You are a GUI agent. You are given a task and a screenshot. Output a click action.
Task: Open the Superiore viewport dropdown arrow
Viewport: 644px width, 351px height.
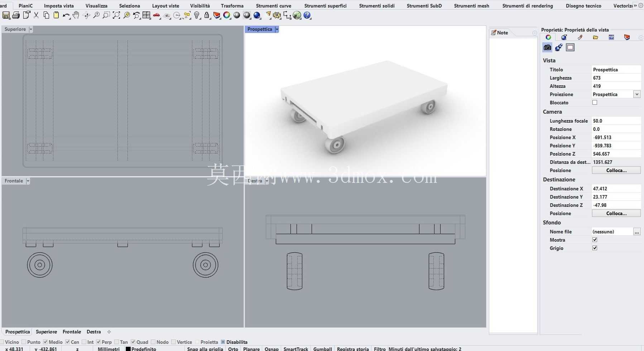click(x=31, y=29)
